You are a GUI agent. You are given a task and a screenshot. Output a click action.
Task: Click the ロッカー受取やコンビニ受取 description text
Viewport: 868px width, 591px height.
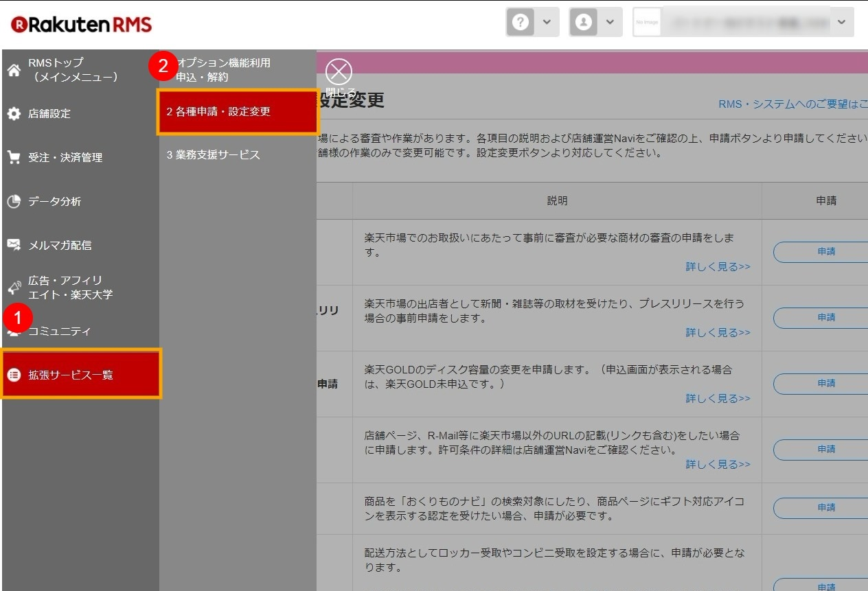coord(554,560)
